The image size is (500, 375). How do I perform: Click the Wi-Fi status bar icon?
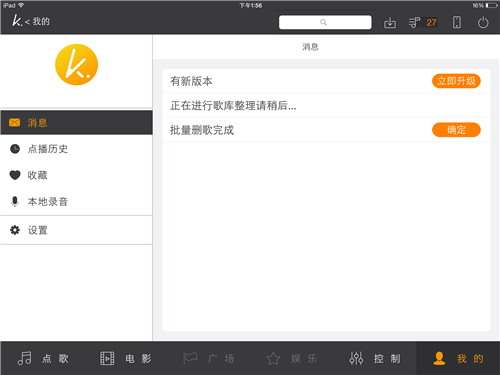click(21, 5)
